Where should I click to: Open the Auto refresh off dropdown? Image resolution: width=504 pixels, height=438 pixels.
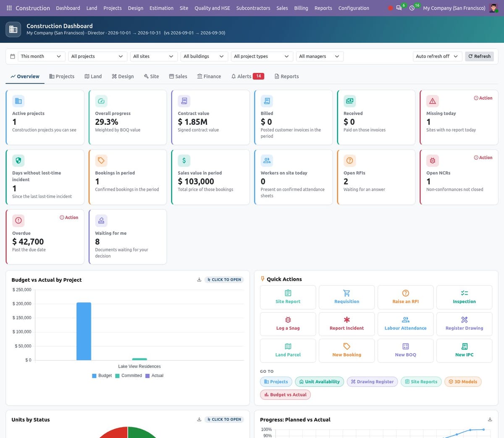(437, 56)
